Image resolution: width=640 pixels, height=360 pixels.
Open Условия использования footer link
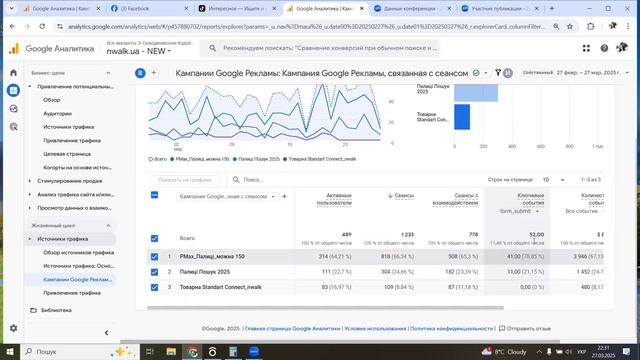pos(376,328)
